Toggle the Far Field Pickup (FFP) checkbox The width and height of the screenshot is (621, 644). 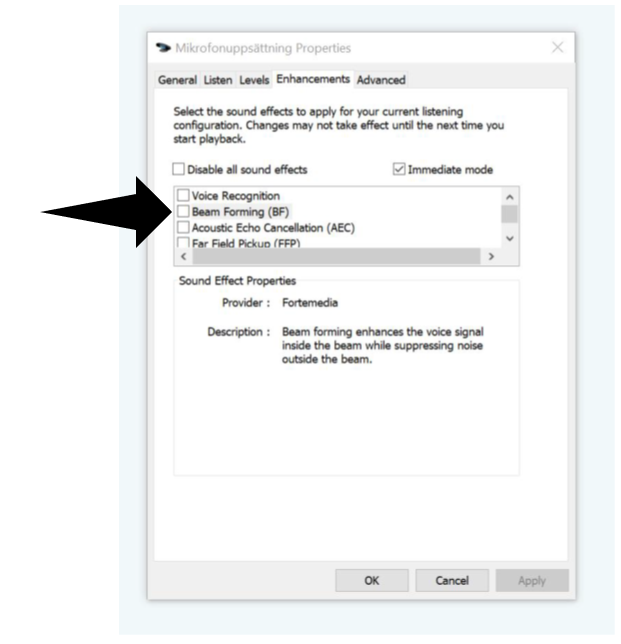(x=183, y=242)
